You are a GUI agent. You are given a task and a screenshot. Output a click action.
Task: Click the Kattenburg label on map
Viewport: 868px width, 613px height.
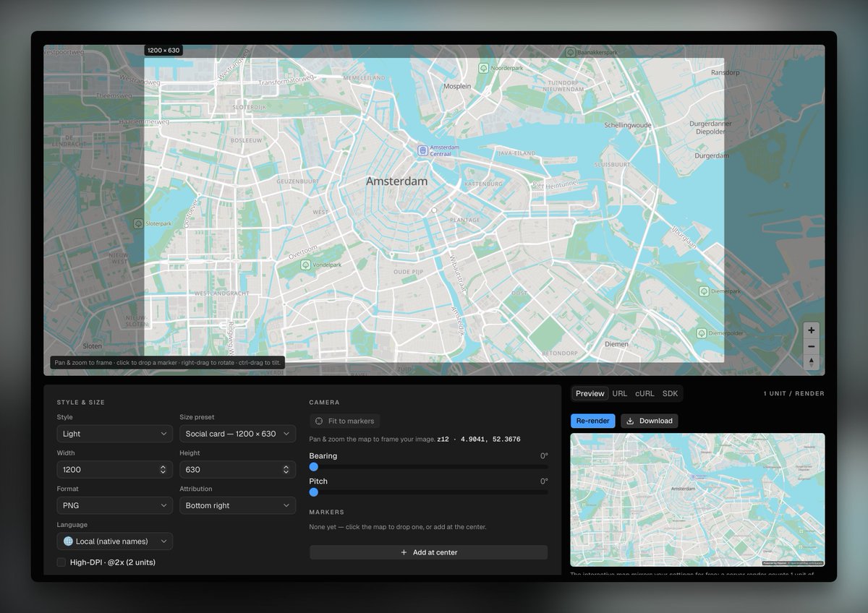click(483, 184)
